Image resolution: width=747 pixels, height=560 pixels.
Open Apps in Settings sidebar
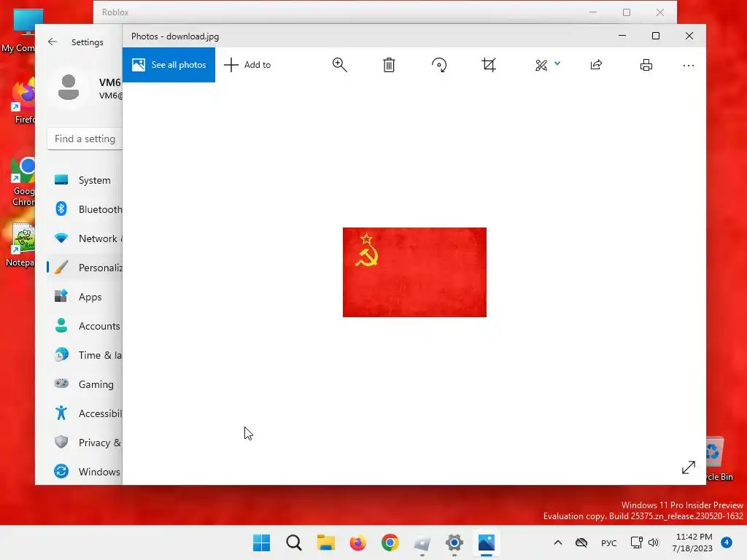tap(85, 297)
